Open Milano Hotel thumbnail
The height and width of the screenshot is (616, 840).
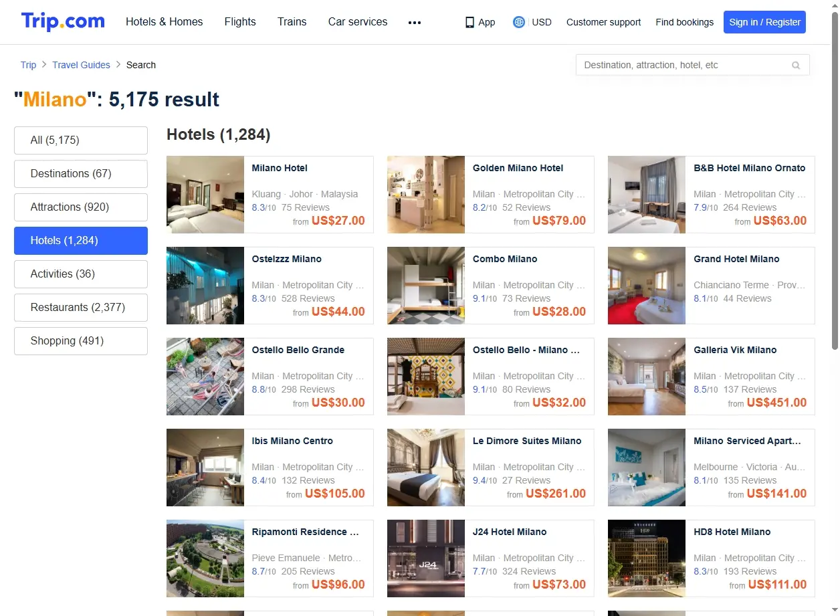205,195
